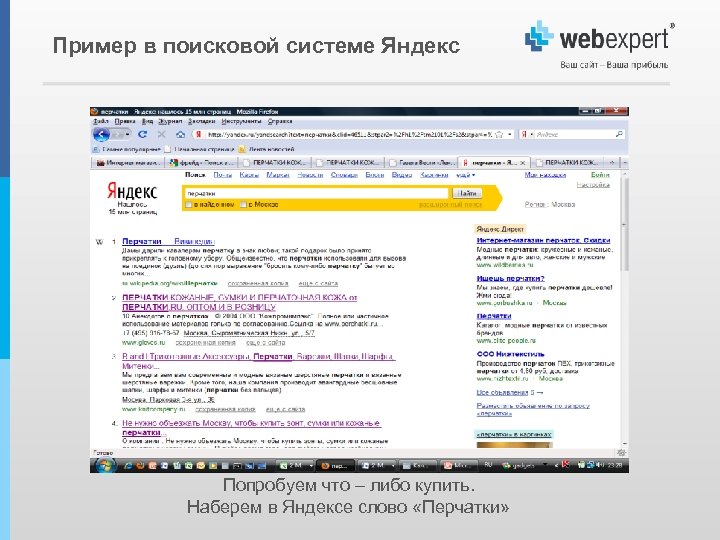This screenshot has width=720, height=540.
Task: Go back with the Firefox Back arrow
Action: pyautogui.click(x=101, y=135)
